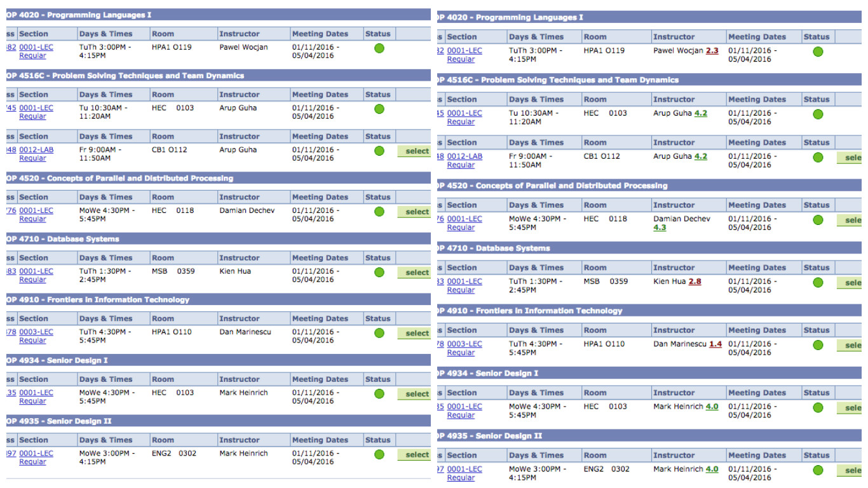The image size is (868, 488).
Task: Click green status circle for Fr 9:00AM lab, unrated list
Action: pyautogui.click(x=379, y=151)
